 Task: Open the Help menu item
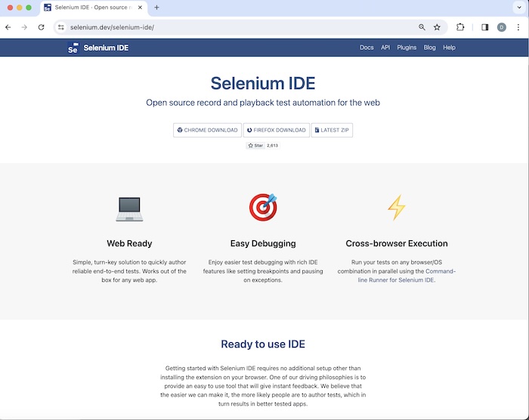coord(449,48)
